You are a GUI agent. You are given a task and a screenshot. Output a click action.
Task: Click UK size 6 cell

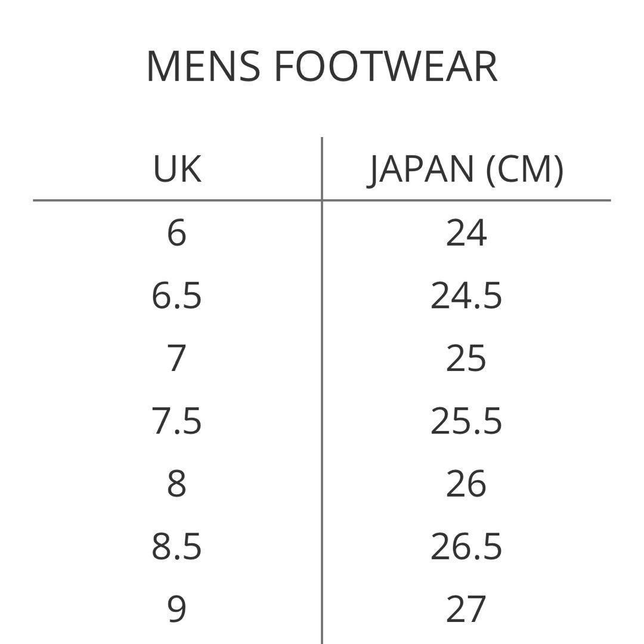tap(177, 233)
